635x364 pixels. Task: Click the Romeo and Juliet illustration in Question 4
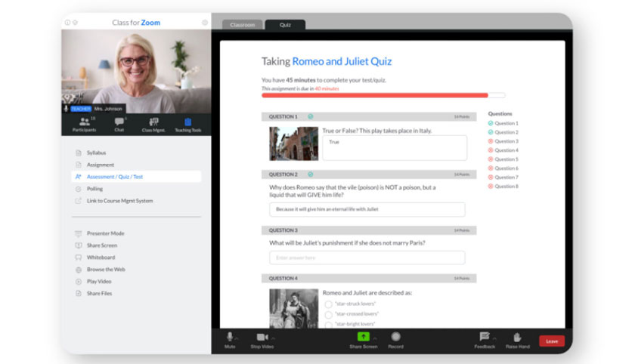293,309
